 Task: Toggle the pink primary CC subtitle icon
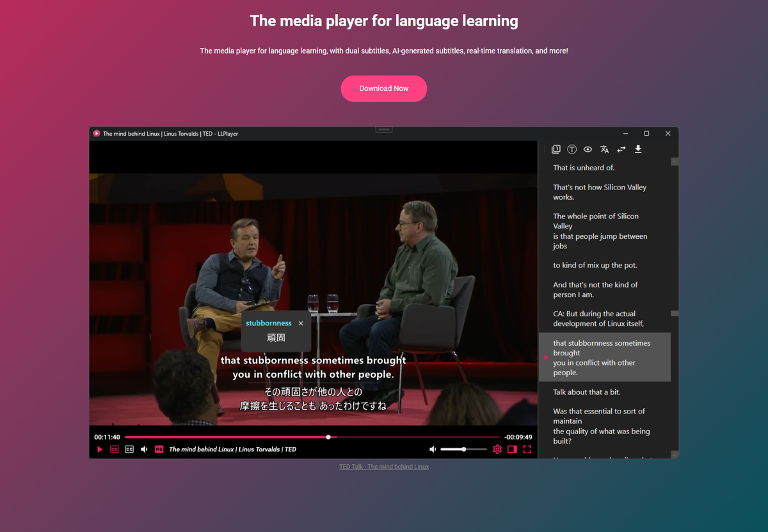coord(115,449)
